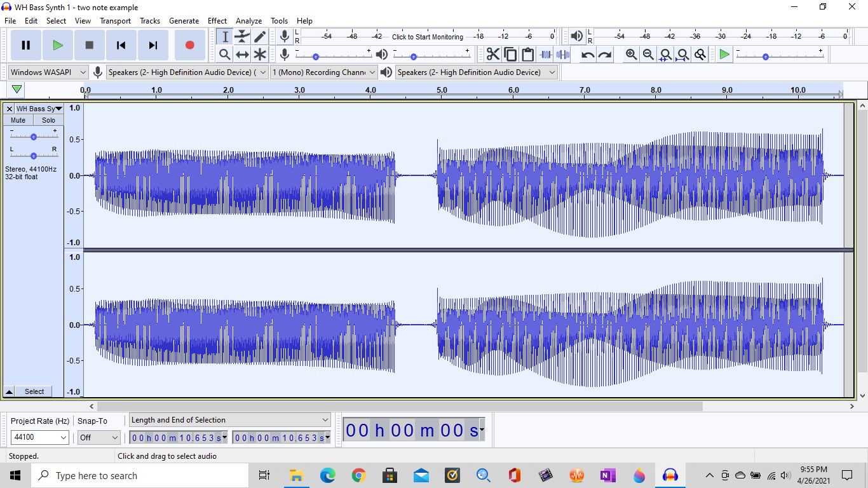
Task: Solo the WH Bass Synth track
Action: (x=48, y=120)
